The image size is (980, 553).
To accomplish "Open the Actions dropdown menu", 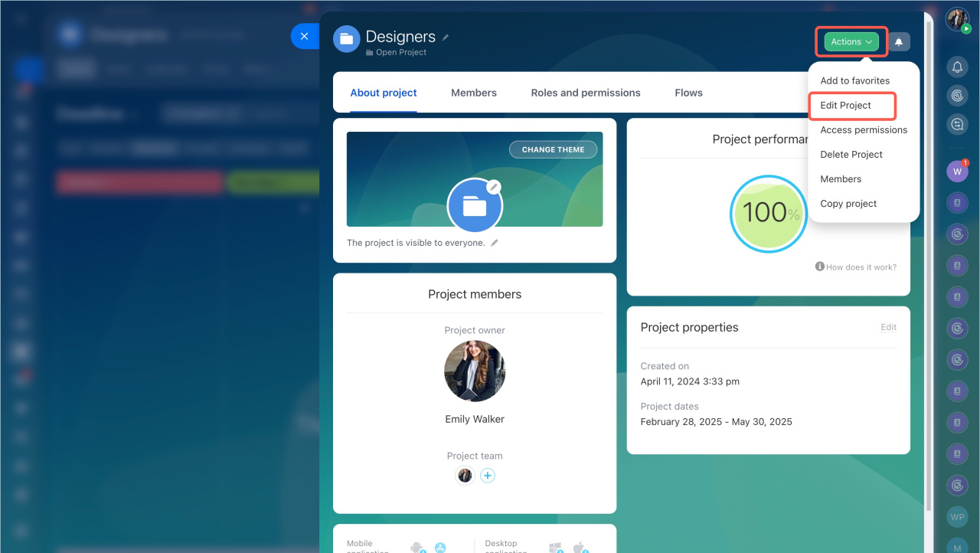I will click(x=851, y=42).
